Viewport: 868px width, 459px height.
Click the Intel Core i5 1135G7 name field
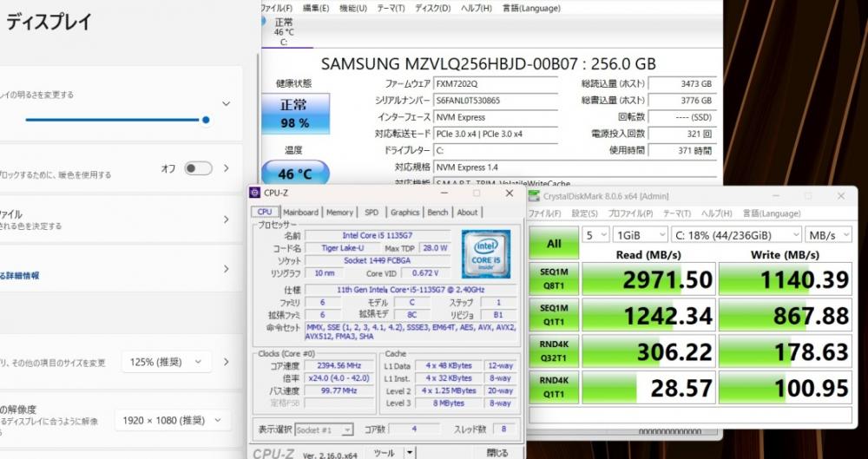[378, 236]
